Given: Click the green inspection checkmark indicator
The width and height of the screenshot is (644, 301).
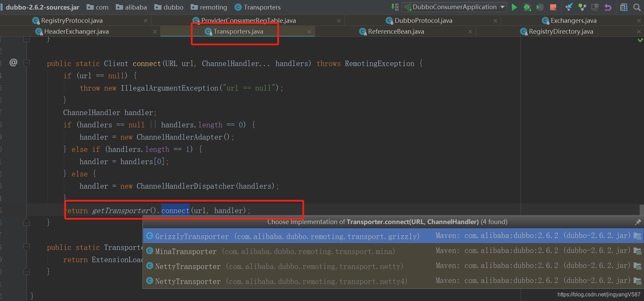Looking at the screenshot, I should (x=640, y=40).
